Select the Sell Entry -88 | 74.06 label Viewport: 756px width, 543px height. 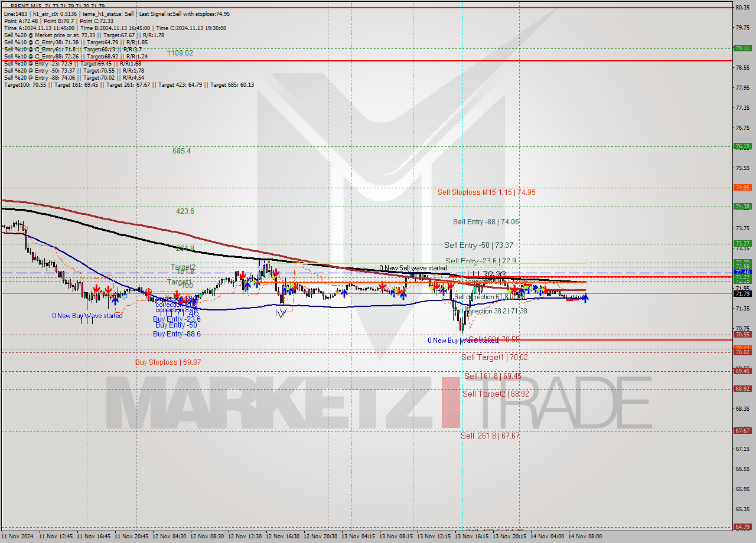coord(485,221)
